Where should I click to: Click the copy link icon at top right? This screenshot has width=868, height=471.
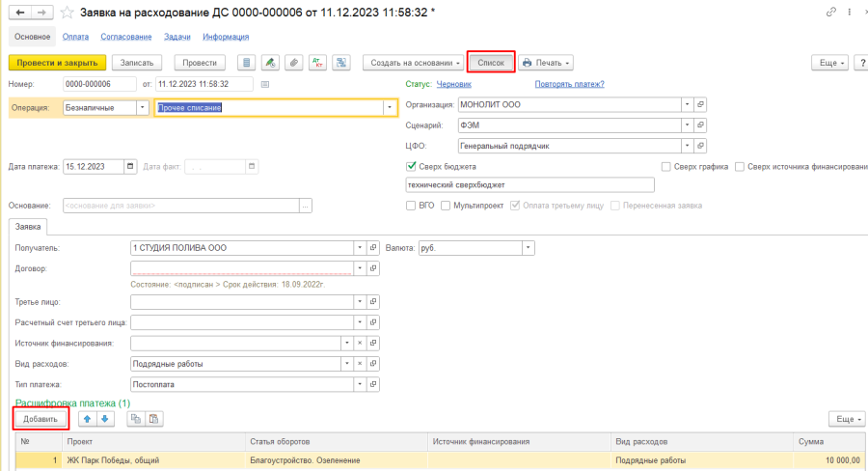(831, 12)
